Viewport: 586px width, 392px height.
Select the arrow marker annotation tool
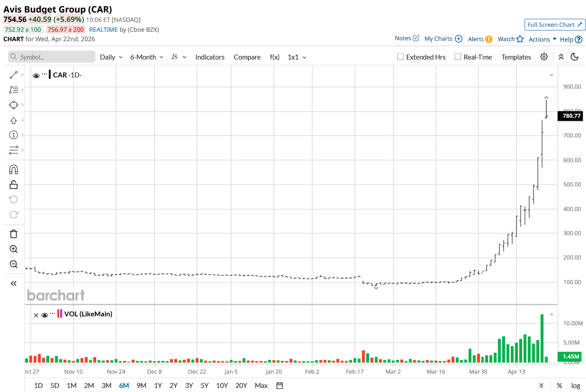tap(13, 120)
